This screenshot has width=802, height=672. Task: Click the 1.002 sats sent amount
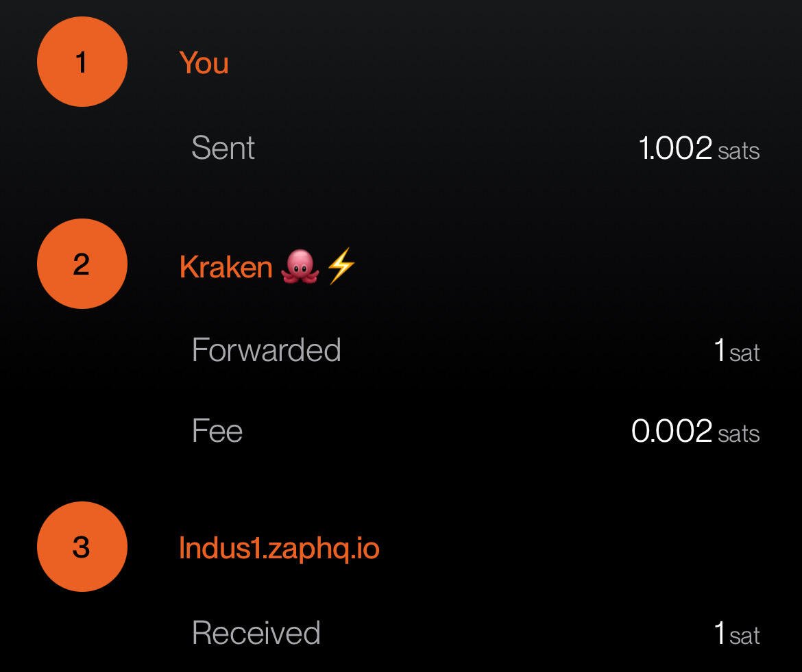[x=698, y=148]
